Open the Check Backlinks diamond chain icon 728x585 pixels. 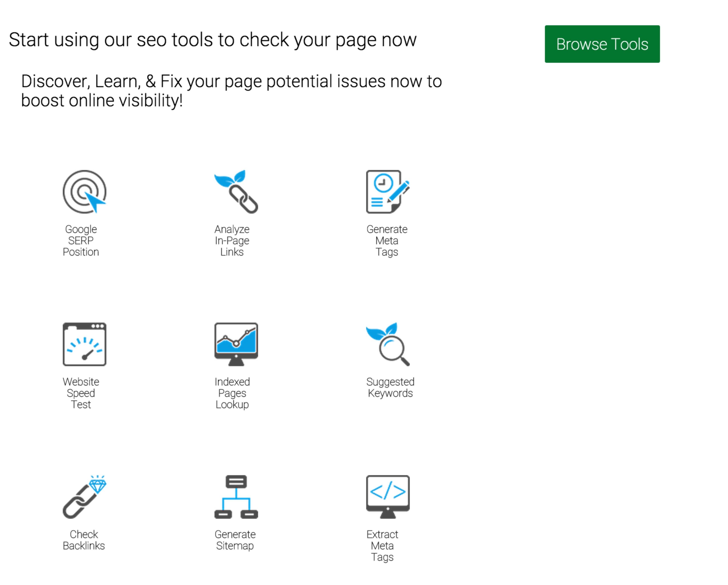point(84,497)
